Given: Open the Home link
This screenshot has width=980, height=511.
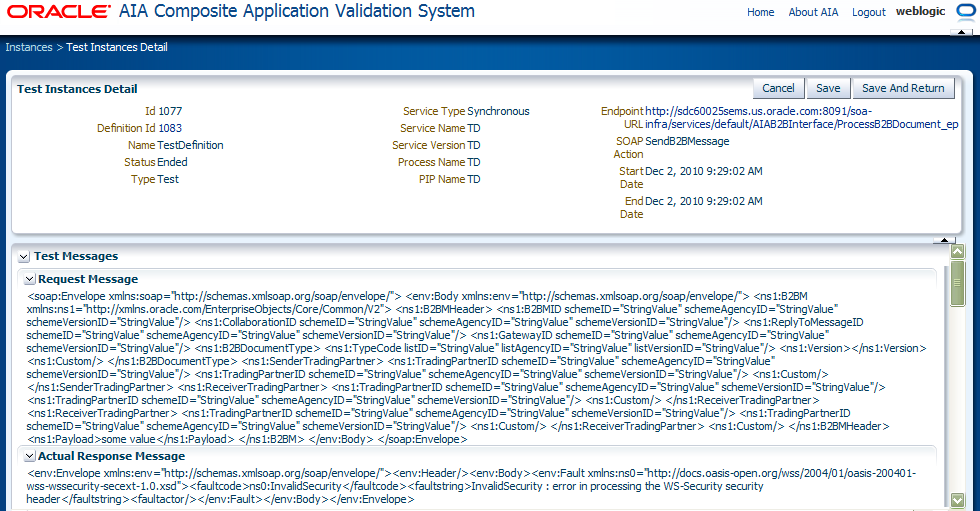Looking at the screenshot, I should [761, 12].
